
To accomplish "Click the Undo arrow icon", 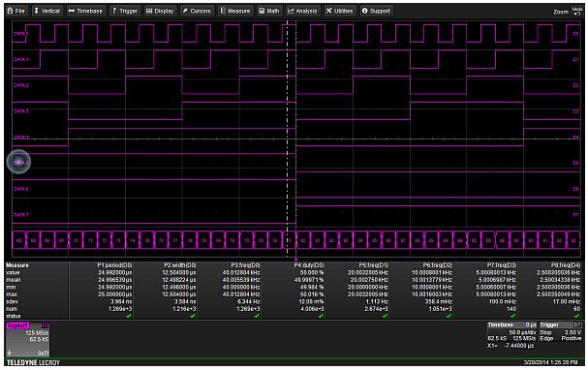I will (576, 11).
